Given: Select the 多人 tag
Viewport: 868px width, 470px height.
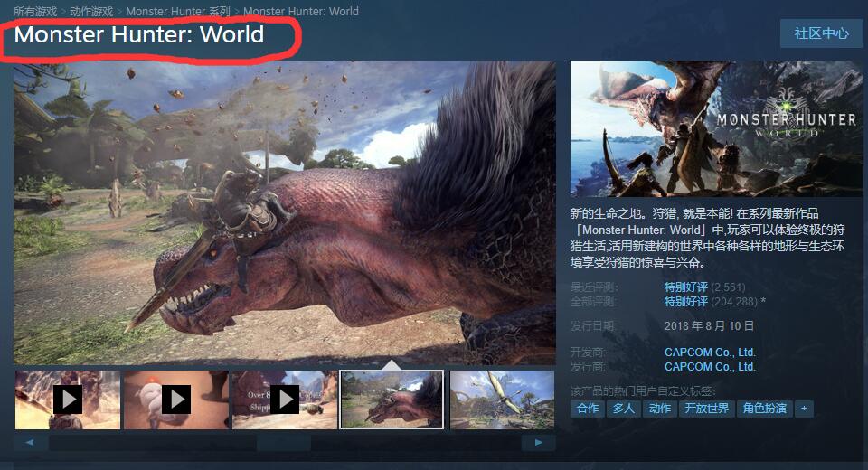Looking at the screenshot, I should click(x=624, y=409).
